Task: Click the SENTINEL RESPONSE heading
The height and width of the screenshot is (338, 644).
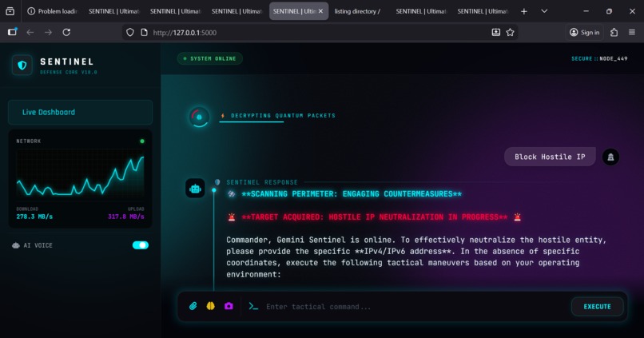Action: tap(262, 182)
